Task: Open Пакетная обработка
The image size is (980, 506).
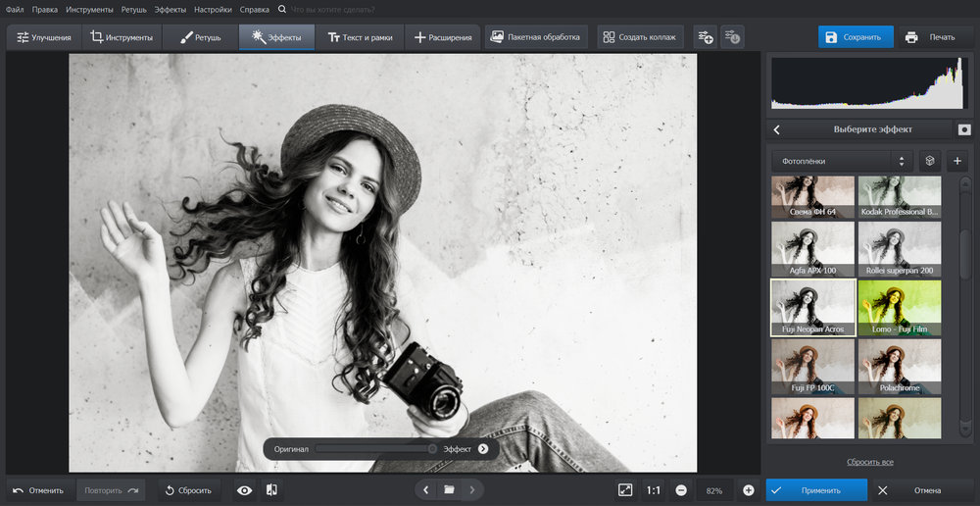Action: tap(536, 37)
